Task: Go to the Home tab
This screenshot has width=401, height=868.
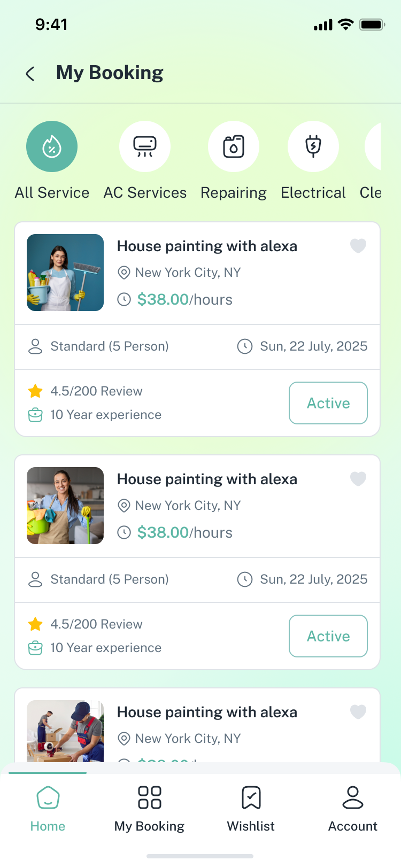Action: [48, 808]
